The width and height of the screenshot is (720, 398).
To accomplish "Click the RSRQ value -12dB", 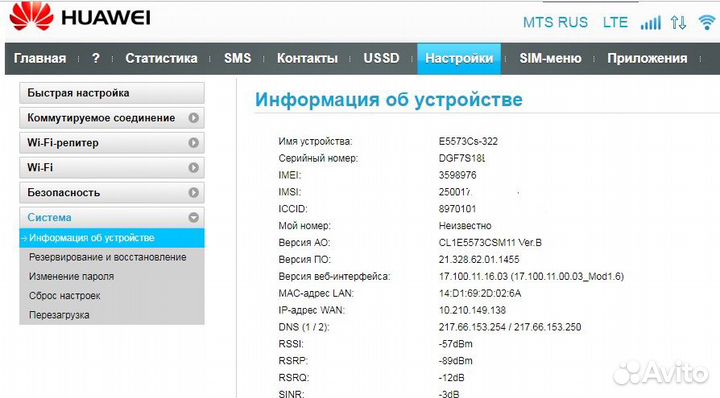I will (x=451, y=378).
